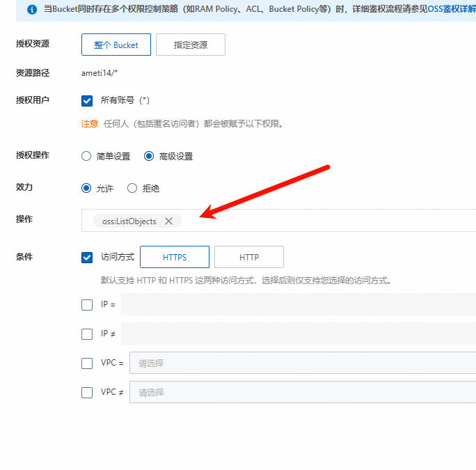Choose the 高级设置 radio button
Viewport: 476px width, 470px height.
(x=149, y=156)
